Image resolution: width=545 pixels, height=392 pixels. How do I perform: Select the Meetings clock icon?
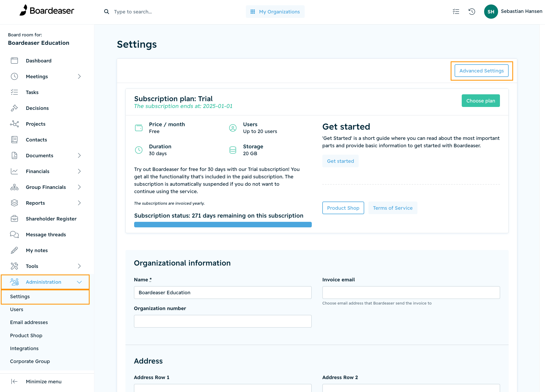14,76
